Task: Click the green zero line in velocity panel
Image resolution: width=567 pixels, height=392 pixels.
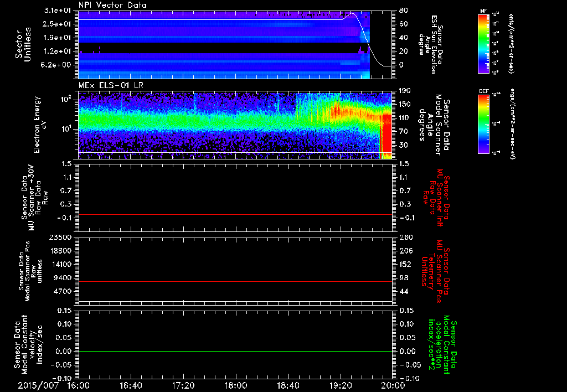Action: click(235, 351)
